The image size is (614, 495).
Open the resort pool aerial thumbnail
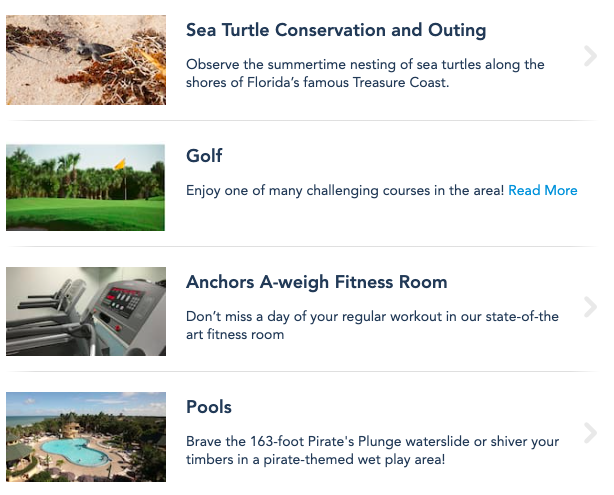86,437
